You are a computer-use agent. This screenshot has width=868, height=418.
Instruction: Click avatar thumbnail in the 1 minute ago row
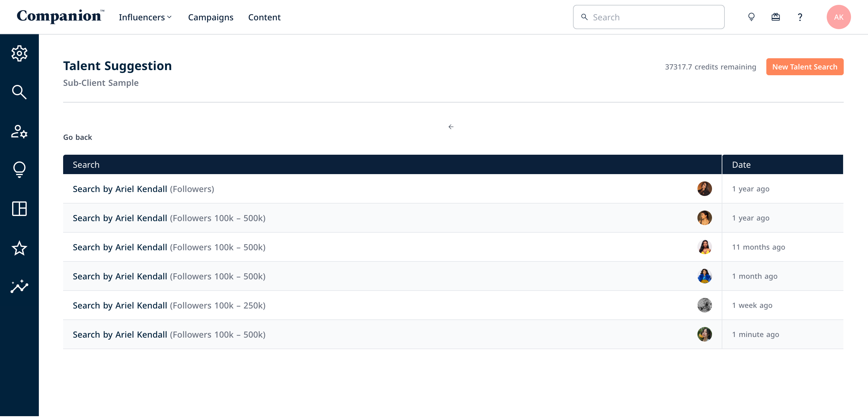[704, 334]
